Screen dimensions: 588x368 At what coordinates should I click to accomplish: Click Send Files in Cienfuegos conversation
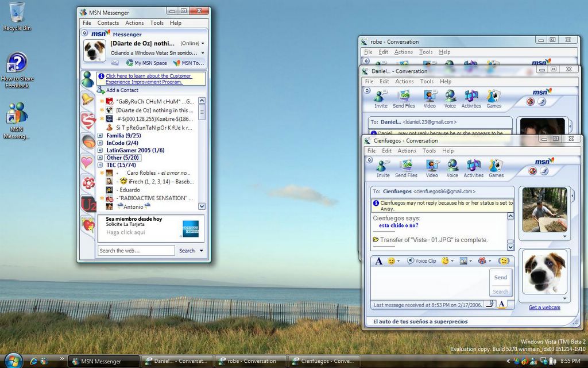[x=406, y=168]
